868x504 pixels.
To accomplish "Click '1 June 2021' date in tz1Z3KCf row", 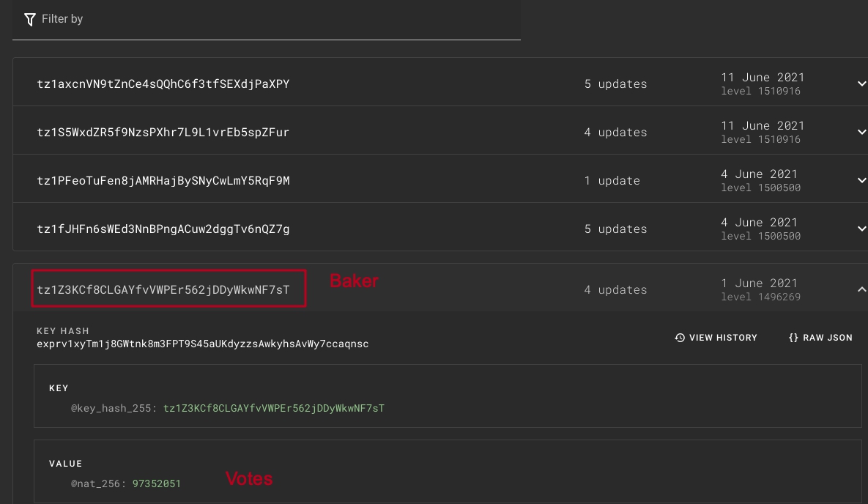I will pos(760,283).
